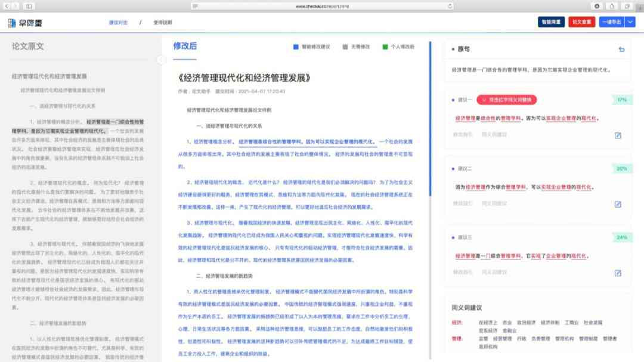
Task: Choose synonym 在经济上
Action: point(488,323)
